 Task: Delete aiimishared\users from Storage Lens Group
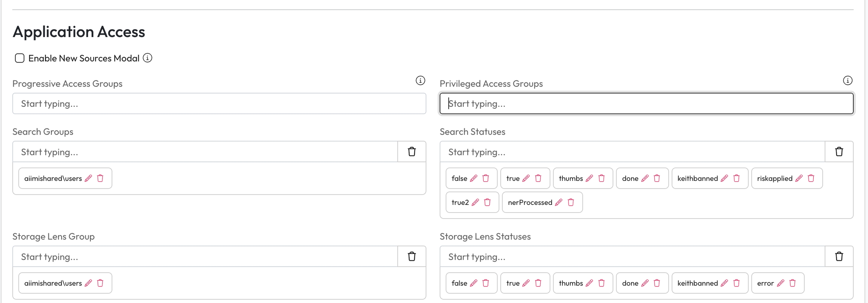(100, 283)
